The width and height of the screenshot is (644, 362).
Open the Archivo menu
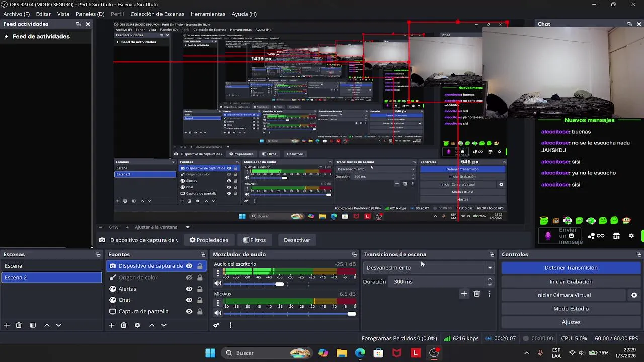point(17,14)
